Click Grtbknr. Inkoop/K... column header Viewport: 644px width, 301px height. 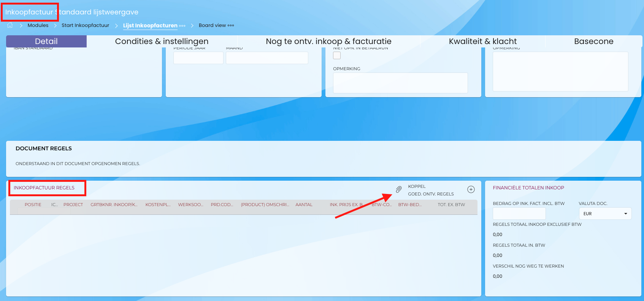tap(114, 205)
